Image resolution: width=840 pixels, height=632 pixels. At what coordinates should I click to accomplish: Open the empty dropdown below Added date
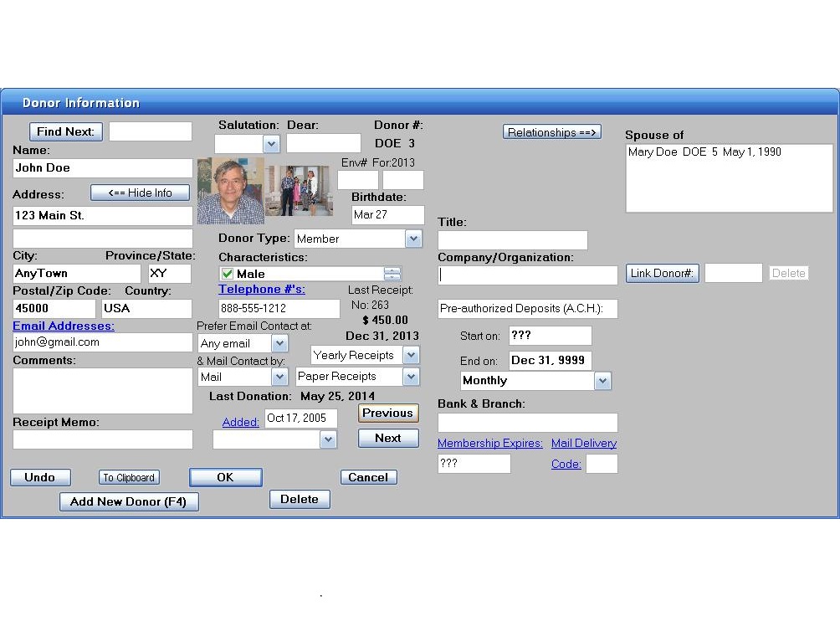coord(328,439)
